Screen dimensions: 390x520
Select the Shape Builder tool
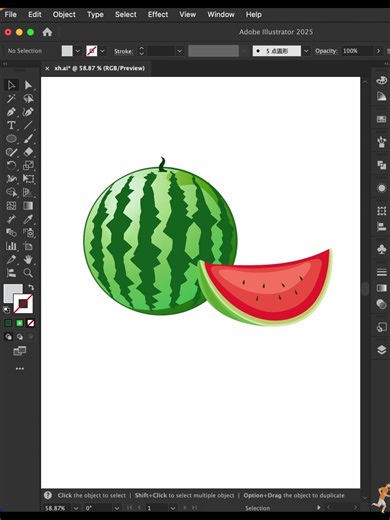11,192
